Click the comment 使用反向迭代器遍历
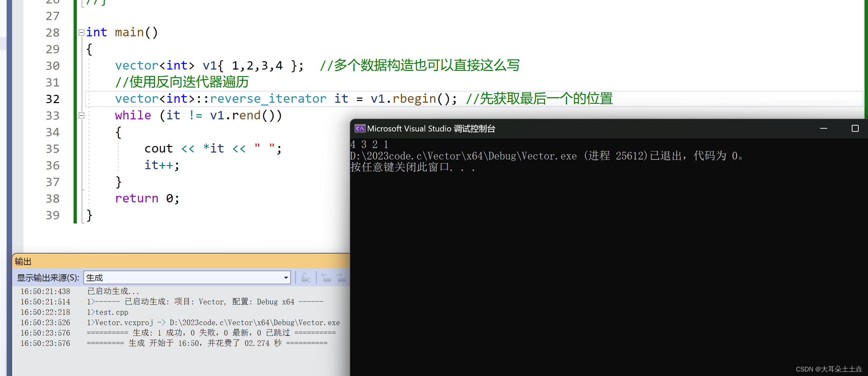This screenshot has width=868, height=376. tap(182, 82)
